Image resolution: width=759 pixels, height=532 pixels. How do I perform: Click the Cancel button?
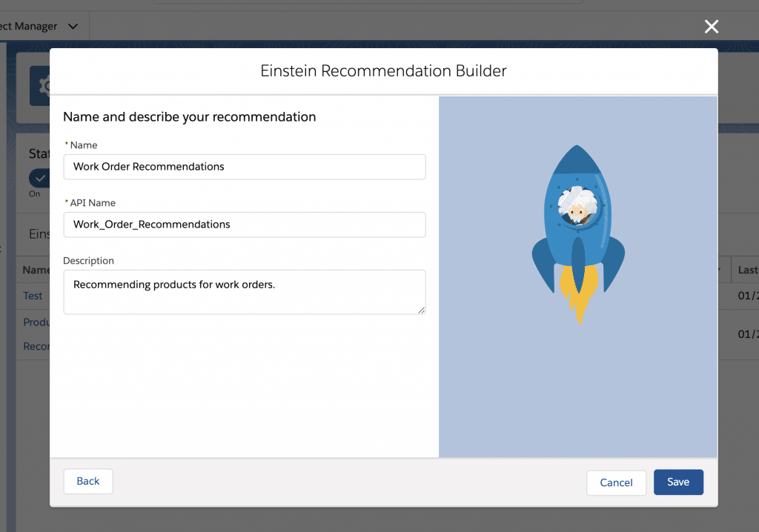click(x=616, y=482)
